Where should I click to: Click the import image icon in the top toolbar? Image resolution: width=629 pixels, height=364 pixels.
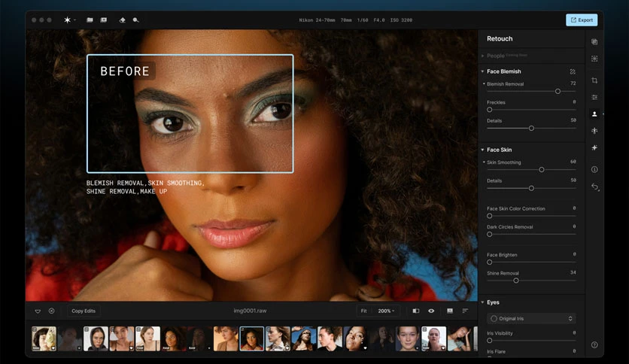[x=104, y=20]
